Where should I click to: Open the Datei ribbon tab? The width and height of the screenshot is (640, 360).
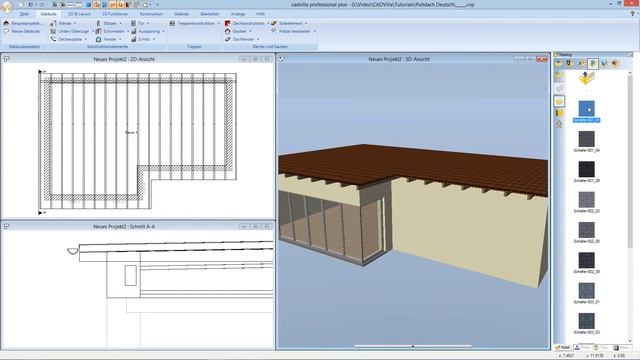[24, 14]
